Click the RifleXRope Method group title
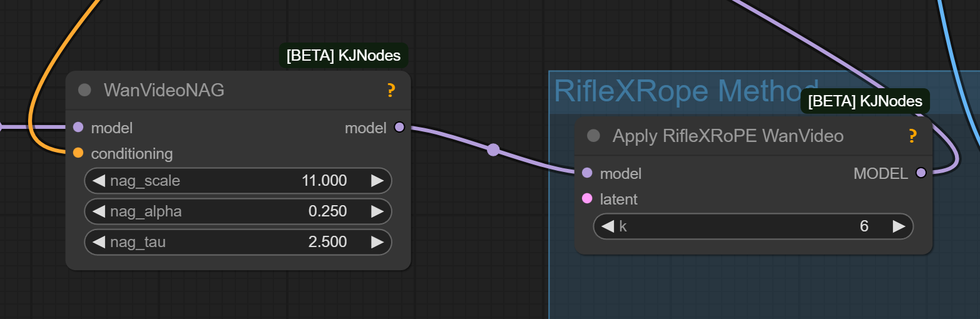 pos(687,91)
